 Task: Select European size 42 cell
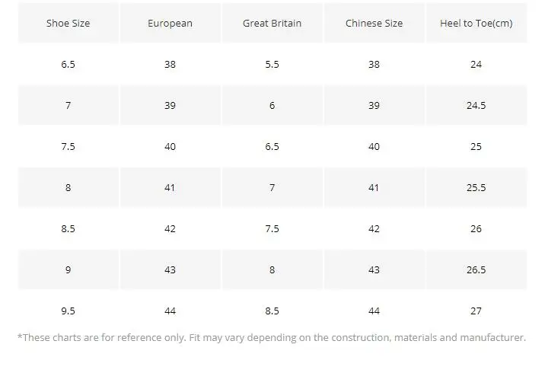pyautogui.click(x=170, y=229)
